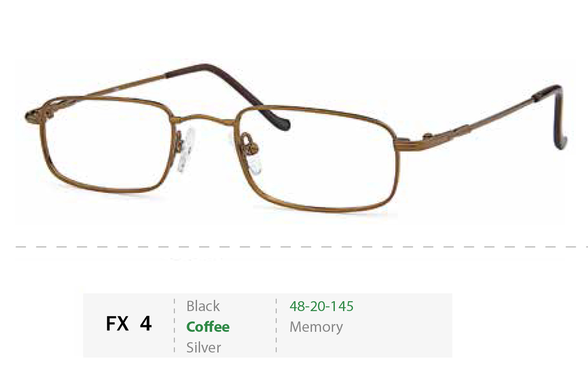Select the Coffee color option

pos(208,327)
